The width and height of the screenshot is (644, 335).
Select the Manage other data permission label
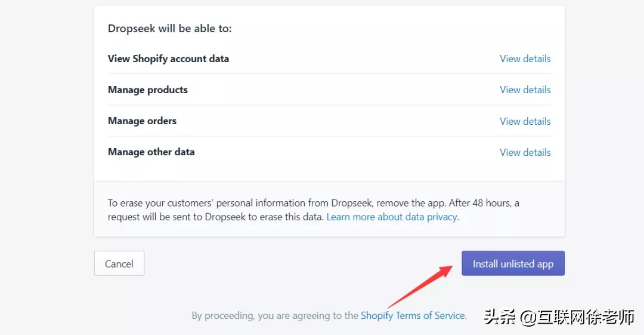pyautogui.click(x=151, y=152)
